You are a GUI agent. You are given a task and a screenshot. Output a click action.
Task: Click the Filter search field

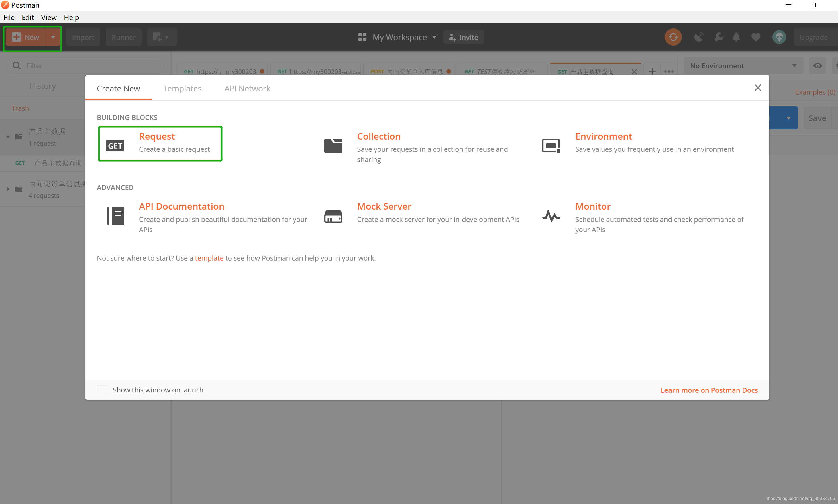pos(85,65)
